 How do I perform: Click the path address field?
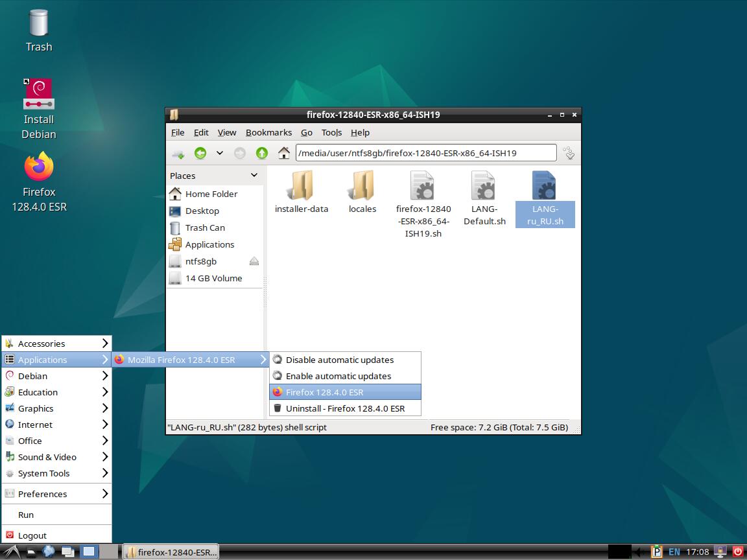426,154
